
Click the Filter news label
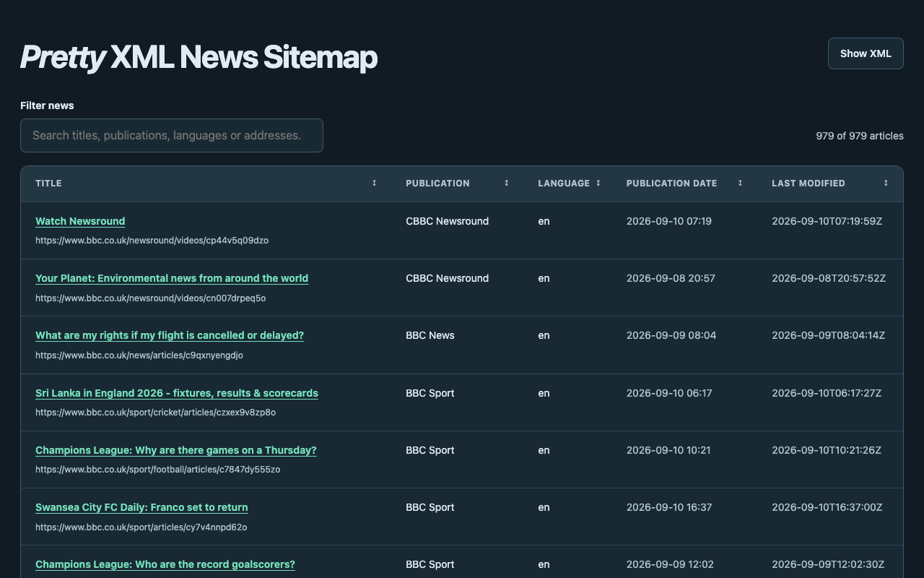(x=47, y=105)
